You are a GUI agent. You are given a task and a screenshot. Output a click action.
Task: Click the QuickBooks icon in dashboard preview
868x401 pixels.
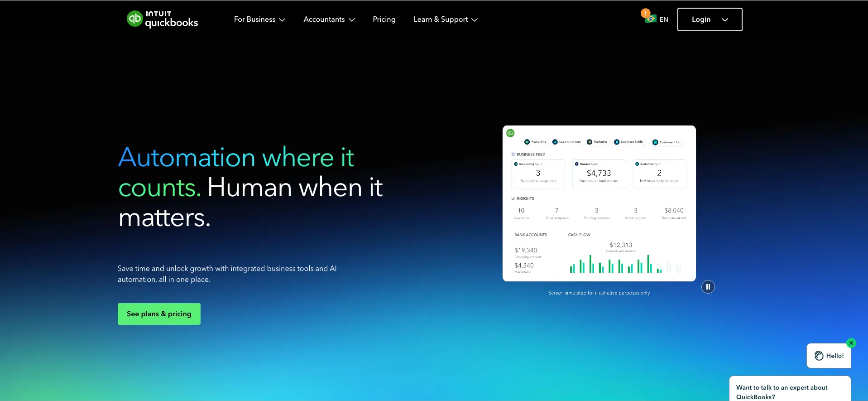pos(510,133)
